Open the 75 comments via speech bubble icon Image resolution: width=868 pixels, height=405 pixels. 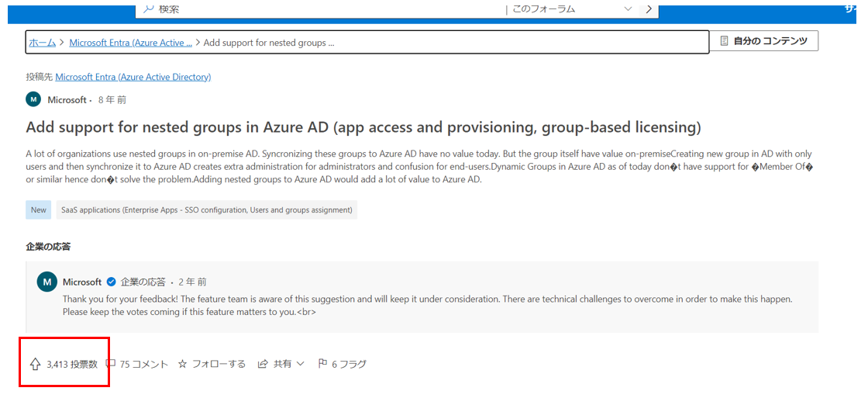pyautogui.click(x=111, y=363)
